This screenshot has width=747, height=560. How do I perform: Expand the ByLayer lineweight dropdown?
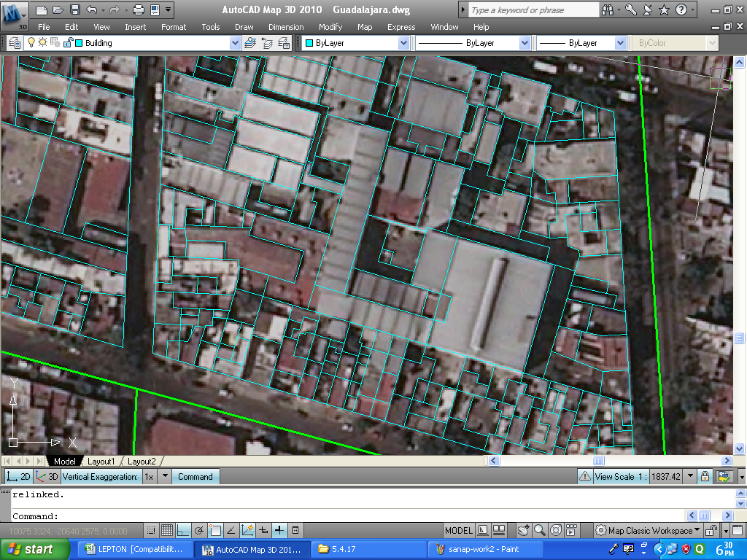[x=620, y=43]
